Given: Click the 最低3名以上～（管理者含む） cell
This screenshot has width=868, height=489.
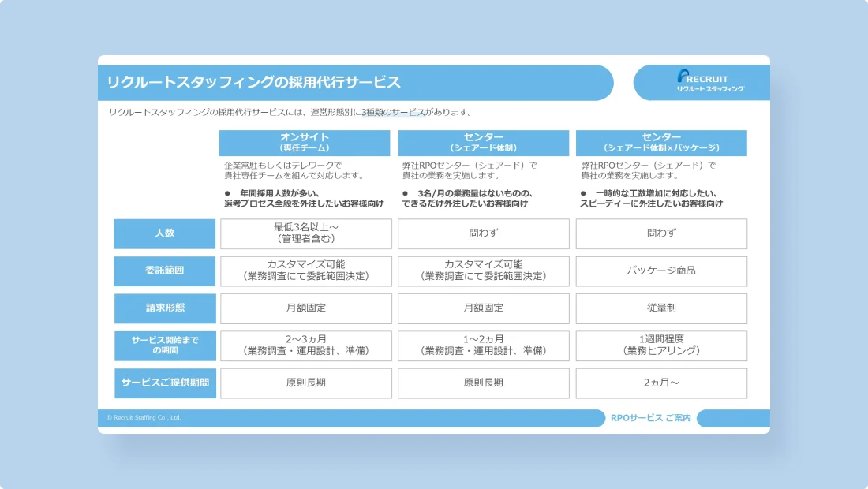Looking at the screenshot, I should (305, 233).
